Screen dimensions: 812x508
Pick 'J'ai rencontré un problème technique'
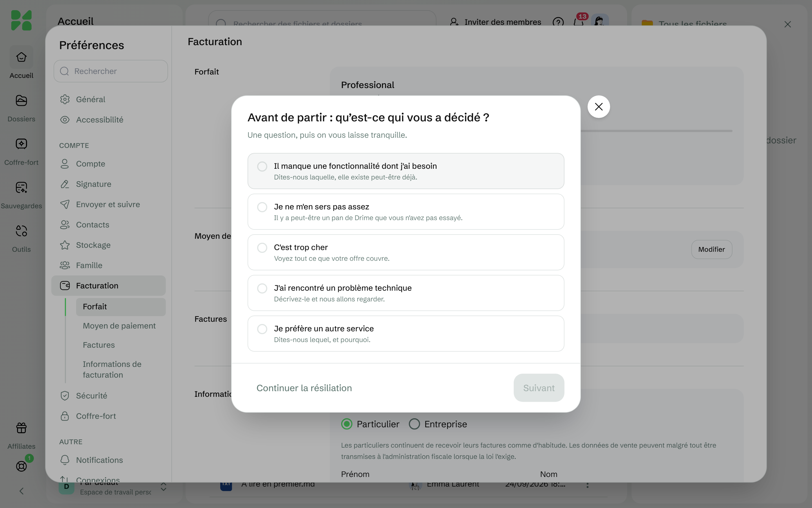pos(406,293)
